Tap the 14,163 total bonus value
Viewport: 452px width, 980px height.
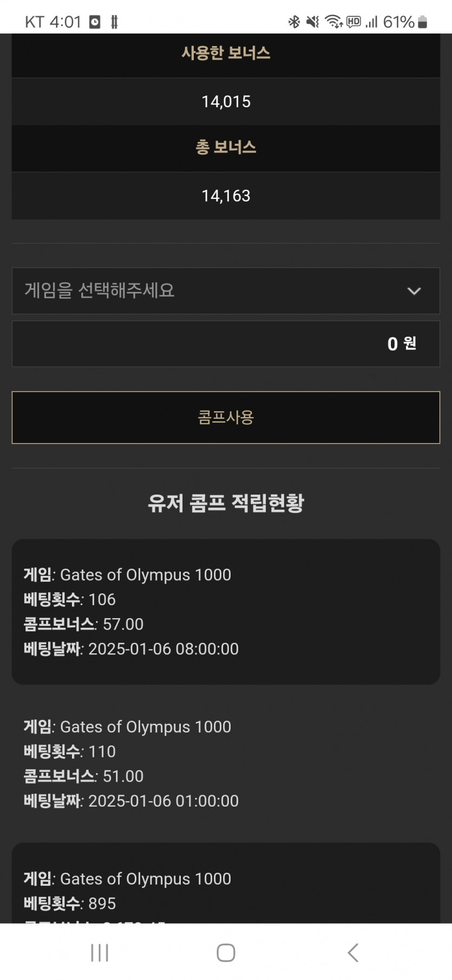click(x=226, y=196)
